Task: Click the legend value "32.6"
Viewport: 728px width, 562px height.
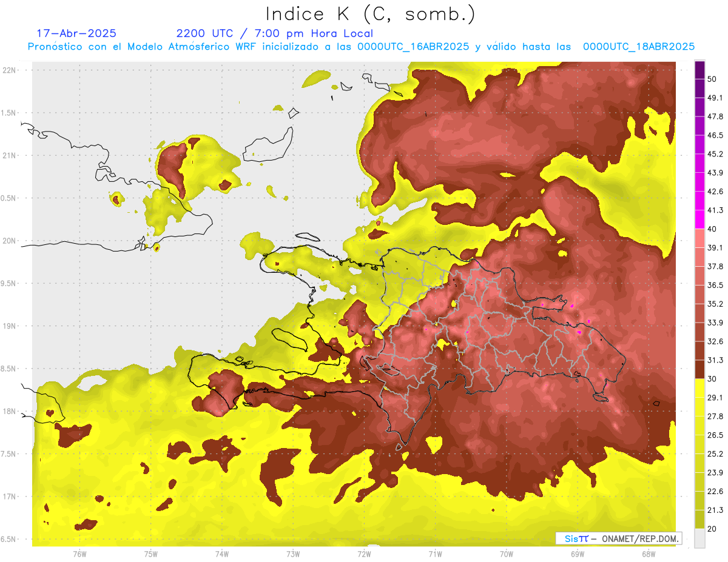Action: tap(715, 341)
